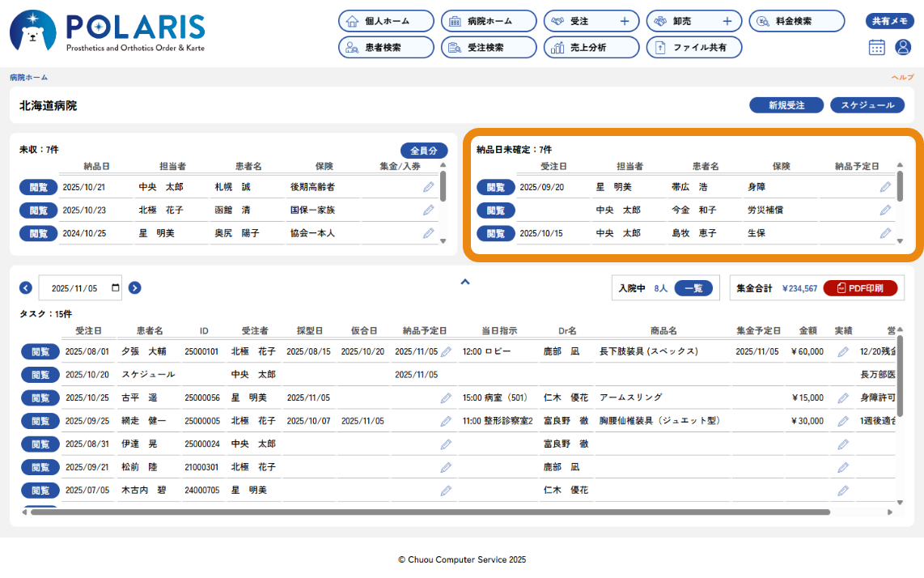Image resolution: width=924 pixels, height=578 pixels.
Task: Click 閲覧 button for 夕張 大輔 task
Action: (40, 351)
